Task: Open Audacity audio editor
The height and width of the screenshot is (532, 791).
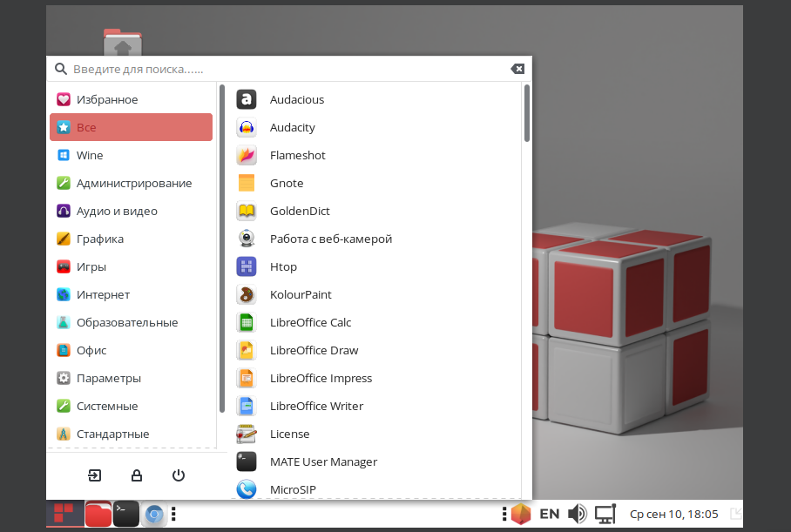Action: click(375, 127)
